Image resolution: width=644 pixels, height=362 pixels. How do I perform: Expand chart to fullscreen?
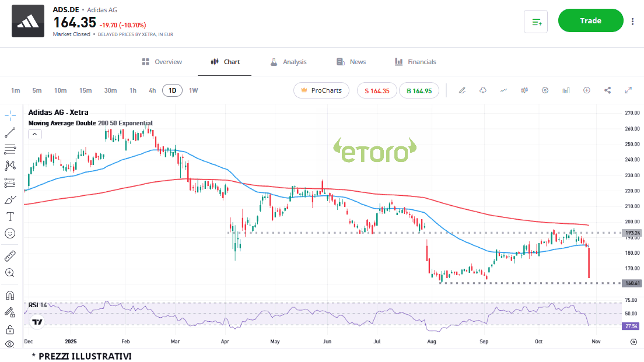pos(628,90)
